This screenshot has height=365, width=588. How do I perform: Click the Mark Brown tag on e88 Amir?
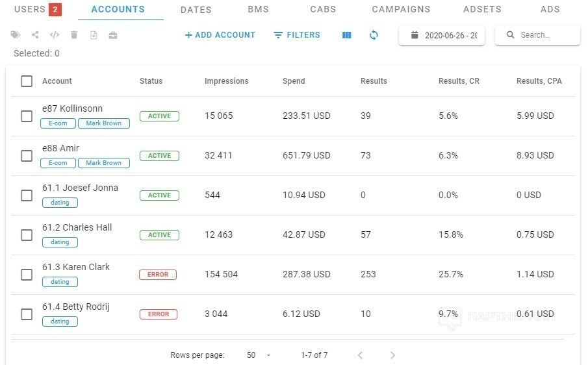point(104,163)
